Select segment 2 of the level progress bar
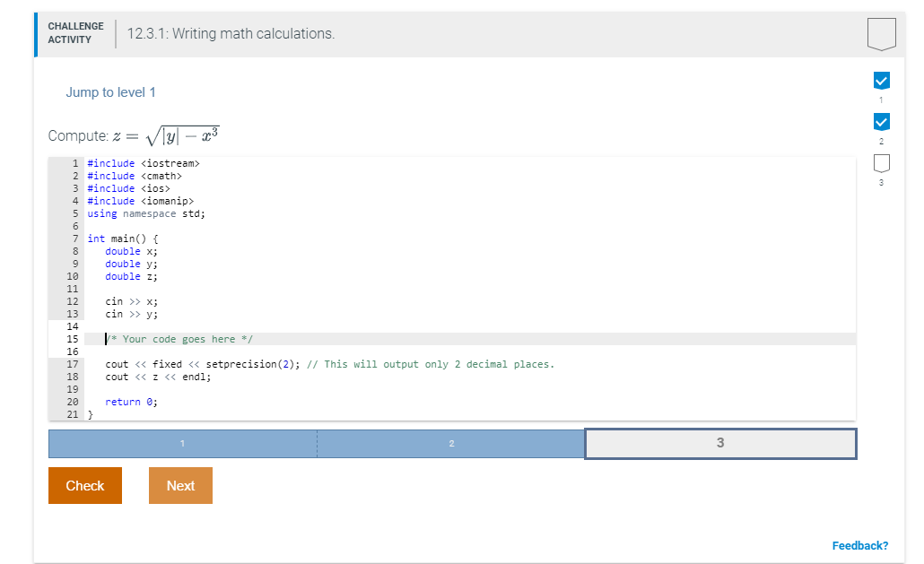Screen dimensions: 924x564 451,443
